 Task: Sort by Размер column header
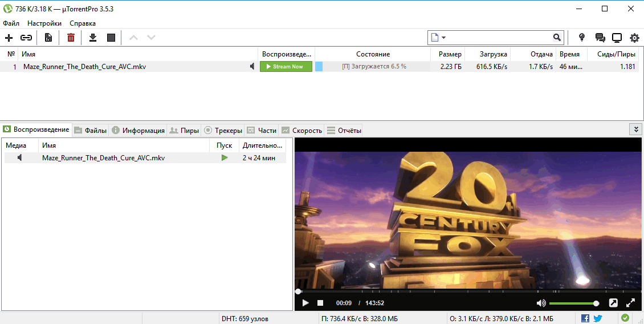point(447,54)
